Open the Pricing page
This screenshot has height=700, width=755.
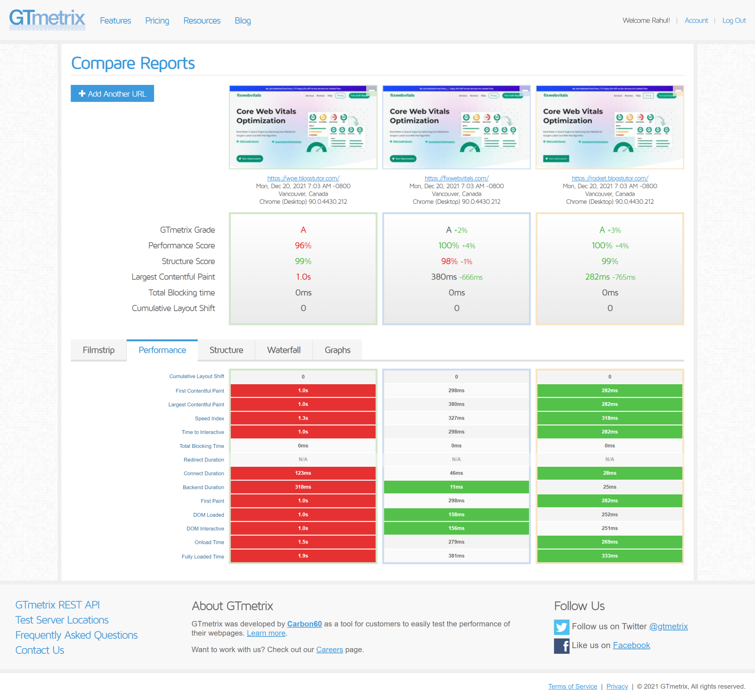tap(157, 20)
